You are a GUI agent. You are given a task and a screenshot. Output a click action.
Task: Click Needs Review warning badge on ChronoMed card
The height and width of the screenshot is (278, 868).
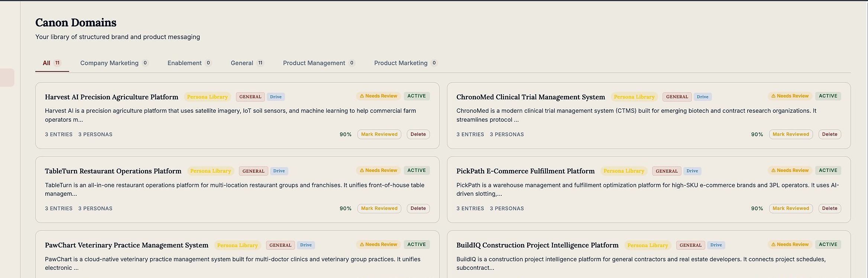coord(790,96)
